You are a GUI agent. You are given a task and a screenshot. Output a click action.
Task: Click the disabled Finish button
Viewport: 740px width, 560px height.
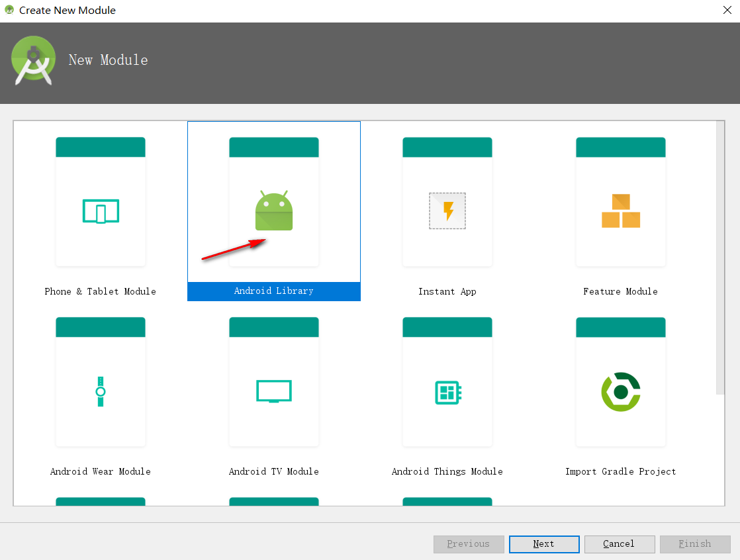[x=695, y=544]
